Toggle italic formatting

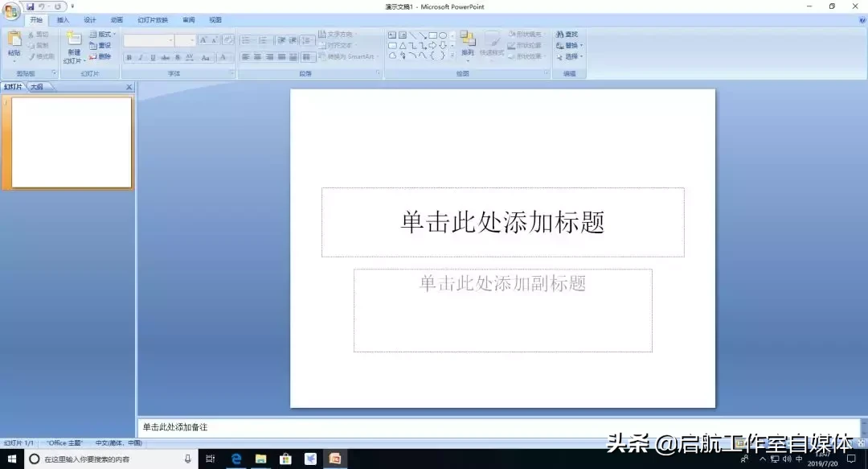[x=140, y=56]
